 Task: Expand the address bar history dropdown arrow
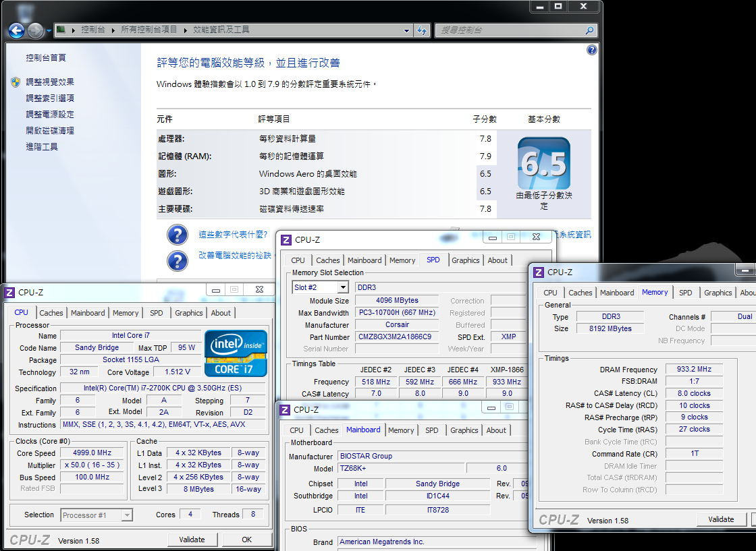point(406,30)
